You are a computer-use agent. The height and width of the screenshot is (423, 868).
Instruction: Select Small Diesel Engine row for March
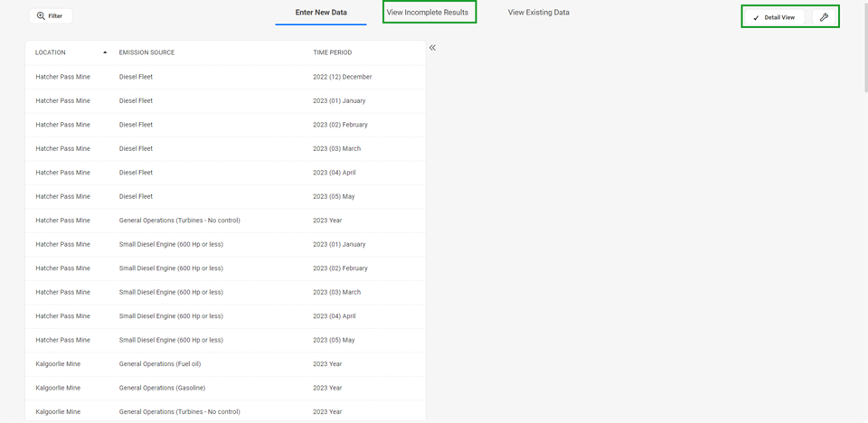pos(225,292)
